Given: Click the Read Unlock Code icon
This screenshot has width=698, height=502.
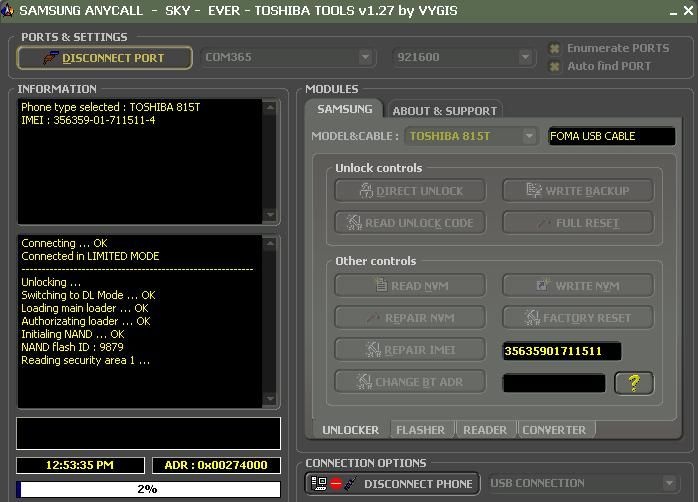Looking at the screenshot, I should coord(354,223).
